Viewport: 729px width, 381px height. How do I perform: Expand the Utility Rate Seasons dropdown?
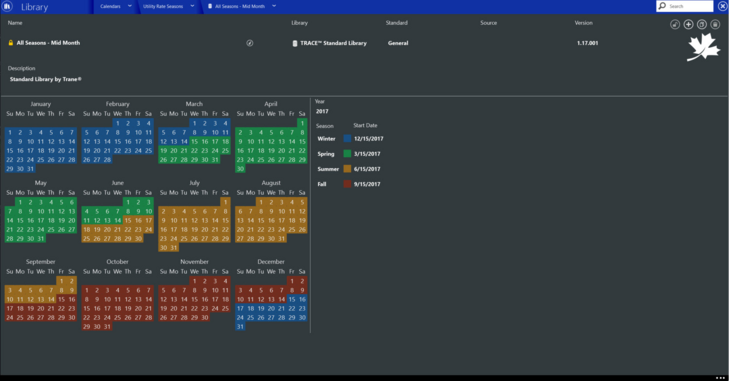192,6
